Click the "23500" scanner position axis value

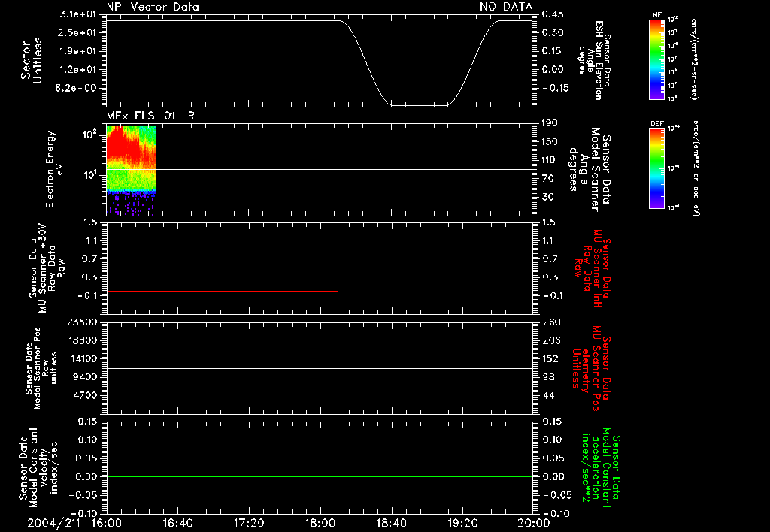click(x=81, y=322)
